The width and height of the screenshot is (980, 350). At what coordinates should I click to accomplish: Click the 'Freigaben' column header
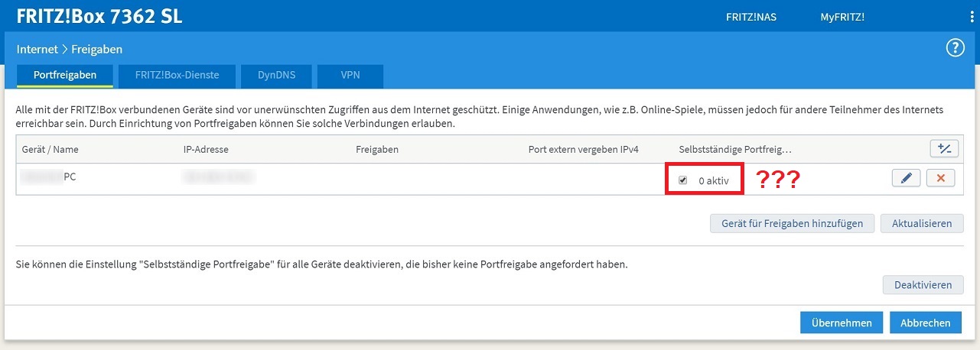tap(377, 149)
